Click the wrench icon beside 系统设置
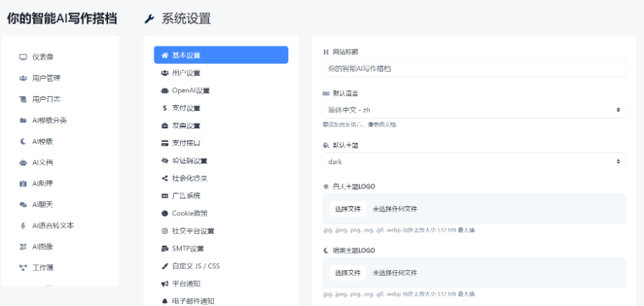644x306 pixels. click(x=149, y=19)
